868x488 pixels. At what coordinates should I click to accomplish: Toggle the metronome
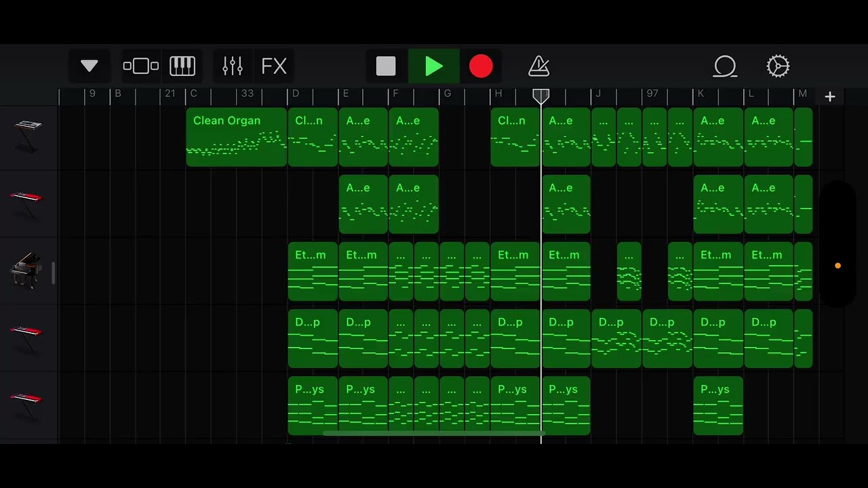click(539, 66)
